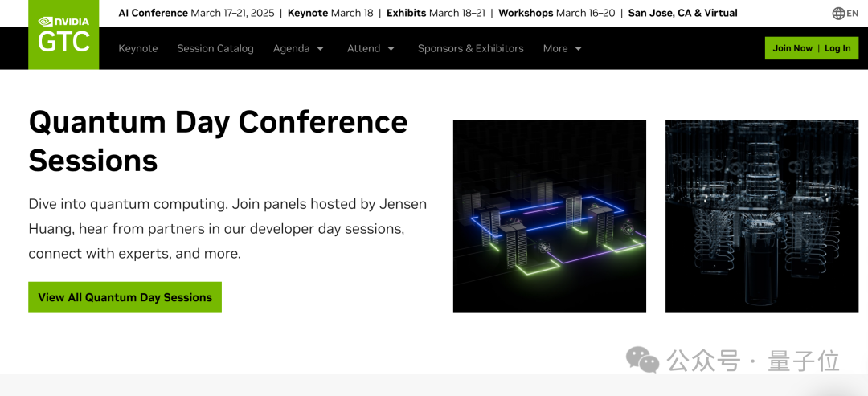Open the globe language selector icon
The height and width of the screenshot is (396, 868).
(x=838, y=14)
